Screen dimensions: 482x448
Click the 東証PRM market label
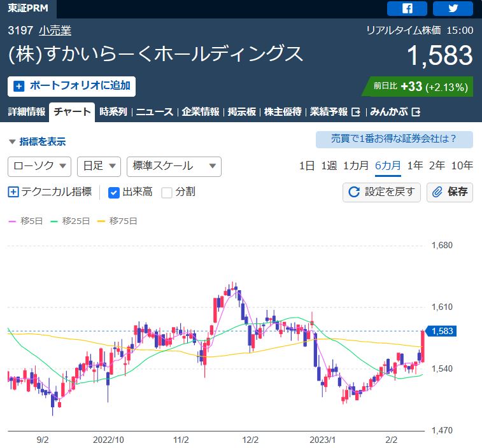pos(28,8)
